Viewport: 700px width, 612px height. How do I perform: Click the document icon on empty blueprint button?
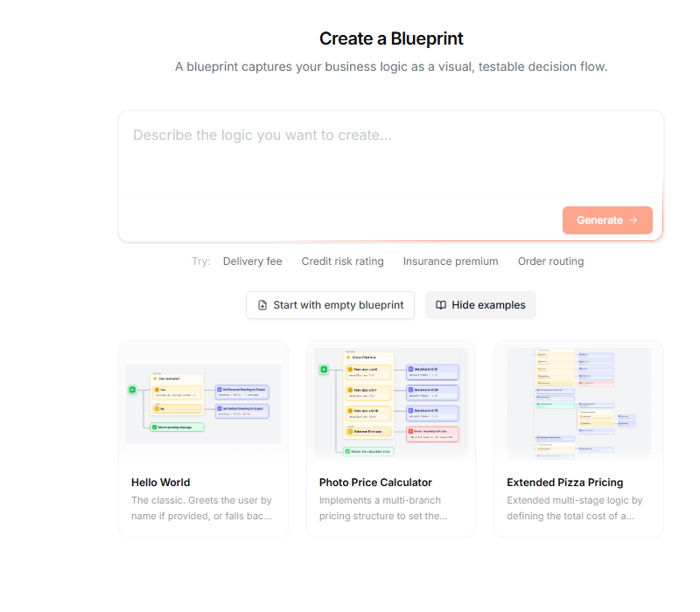tap(261, 305)
